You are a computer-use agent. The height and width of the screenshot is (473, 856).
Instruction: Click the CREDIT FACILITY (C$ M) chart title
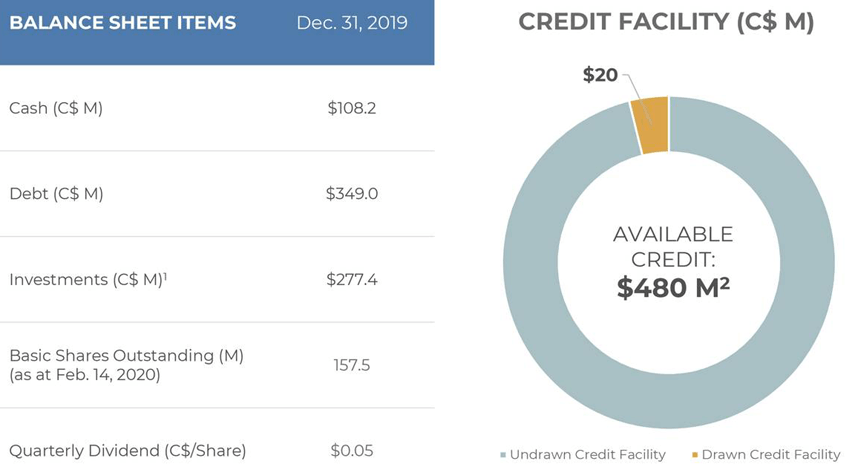click(x=666, y=22)
